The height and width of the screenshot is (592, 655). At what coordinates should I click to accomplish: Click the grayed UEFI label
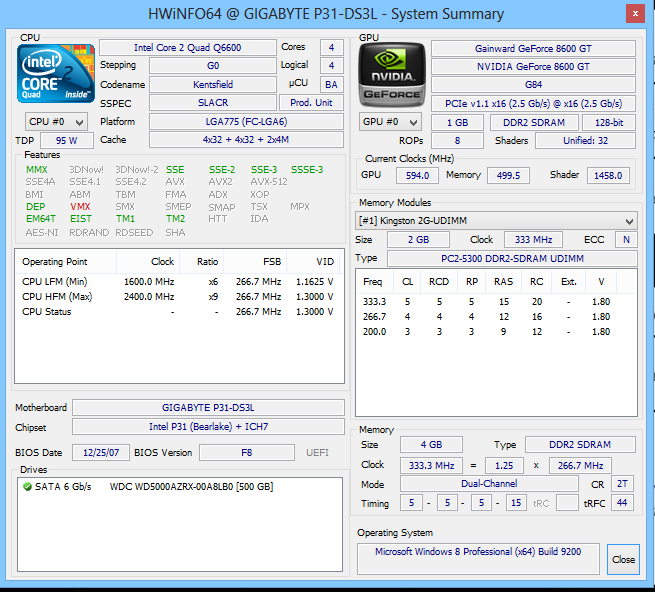tap(317, 452)
